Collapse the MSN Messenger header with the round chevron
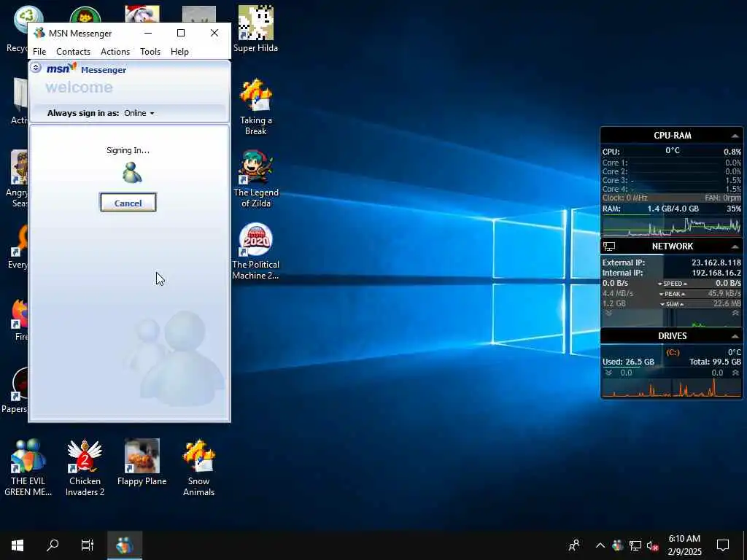 click(x=36, y=68)
